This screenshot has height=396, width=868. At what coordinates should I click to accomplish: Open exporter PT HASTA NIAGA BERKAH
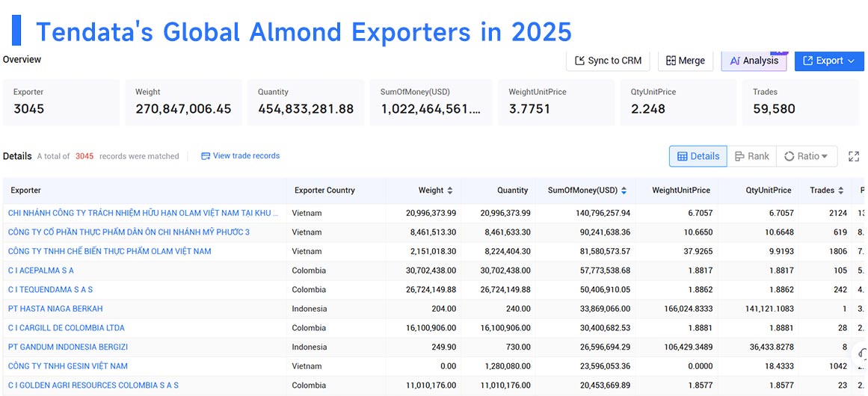click(55, 309)
